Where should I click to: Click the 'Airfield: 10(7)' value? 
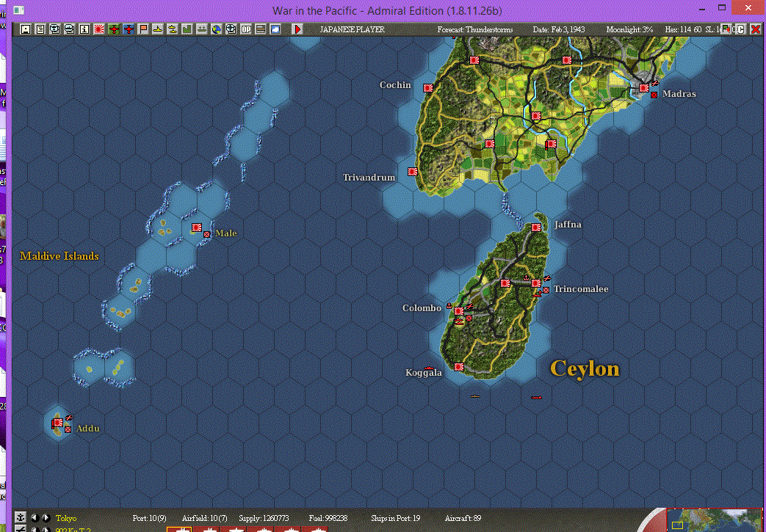tap(205, 518)
